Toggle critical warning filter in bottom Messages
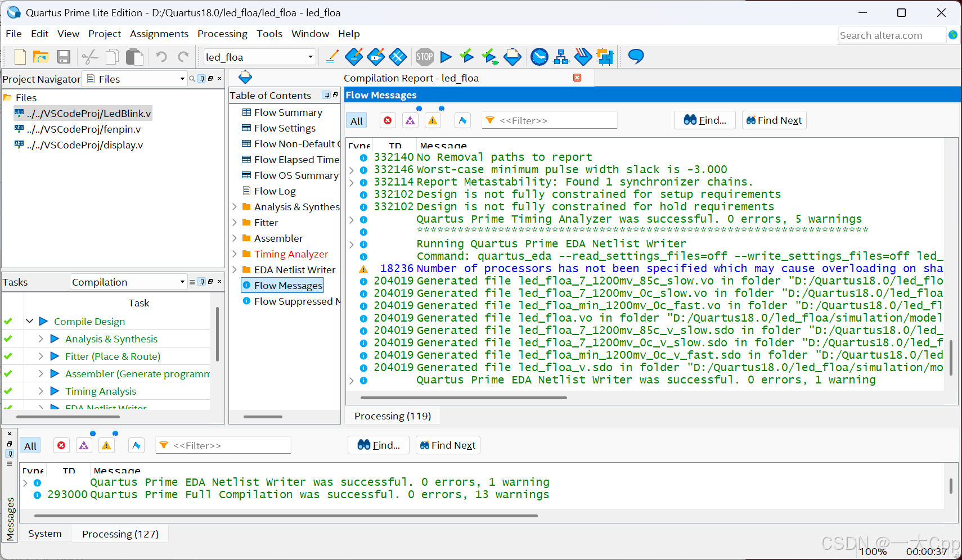 [84, 445]
